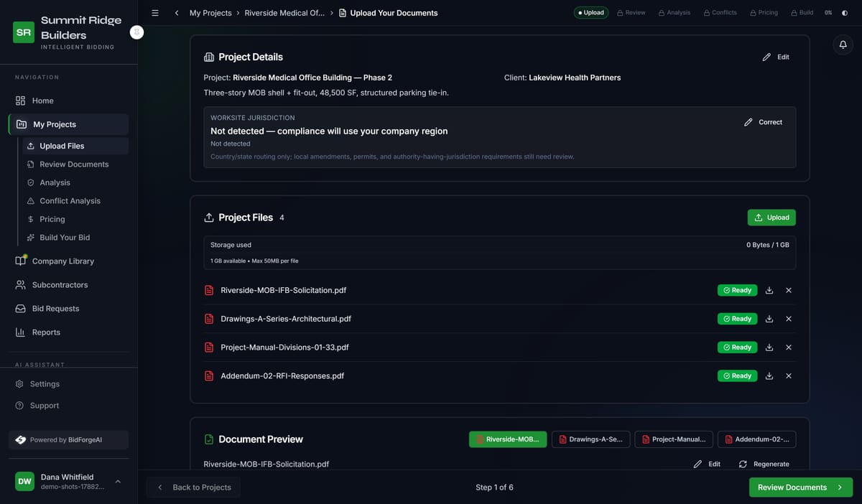This screenshot has height=504, width=862.
Task: Go to Review Documents in the sidebar
Action: (75, 164)
